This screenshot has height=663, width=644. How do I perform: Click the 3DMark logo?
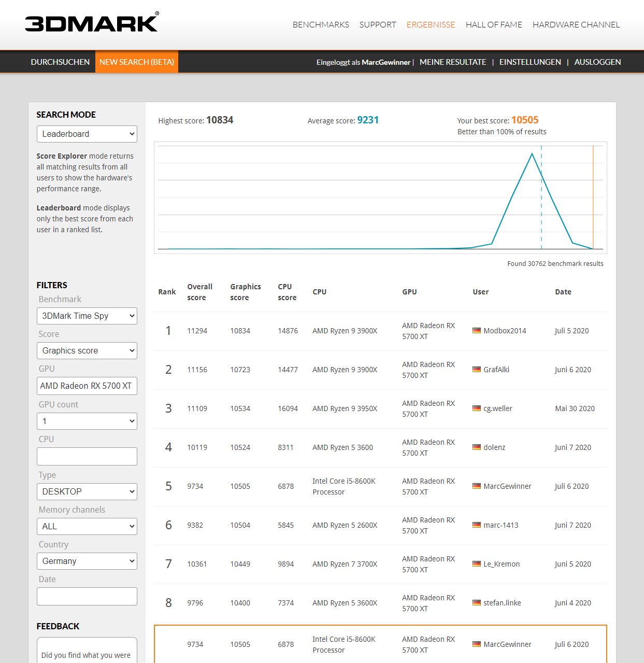tap(92, 22)
